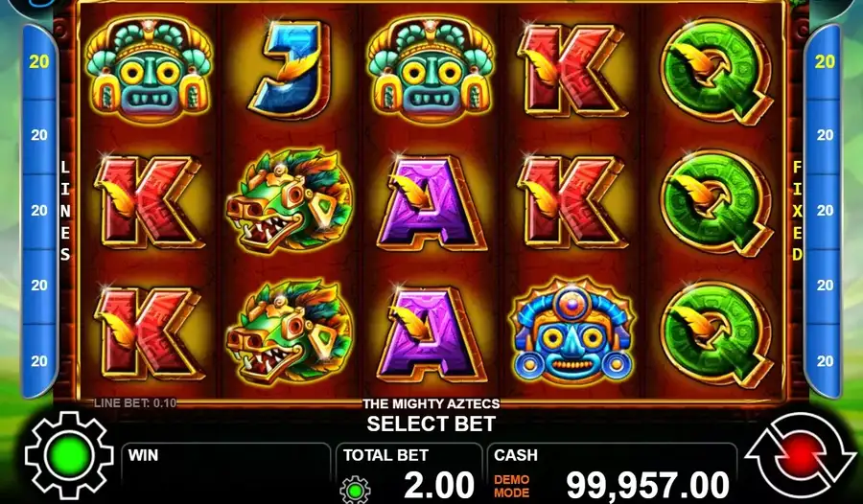Select the bottom-left 20 line marker
This screenshot has height=504, width=863.
(39, 361)
